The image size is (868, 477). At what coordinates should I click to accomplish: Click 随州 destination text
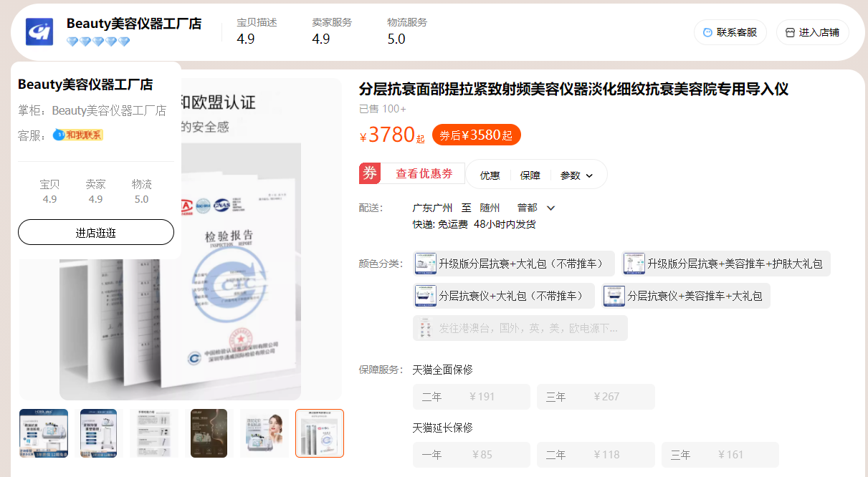point(490,208)
